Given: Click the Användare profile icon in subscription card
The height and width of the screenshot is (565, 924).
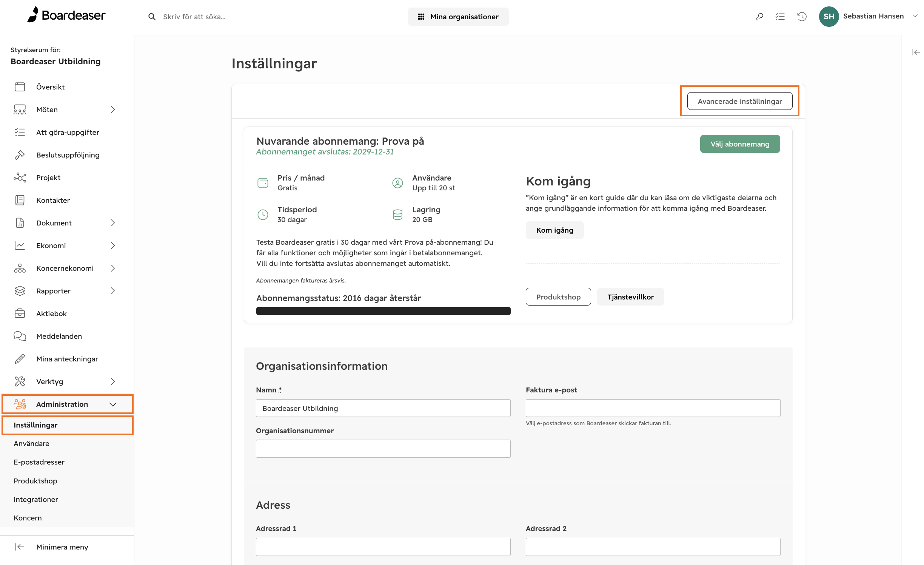Looking at the screenshot, I should [x=397, y=183].
